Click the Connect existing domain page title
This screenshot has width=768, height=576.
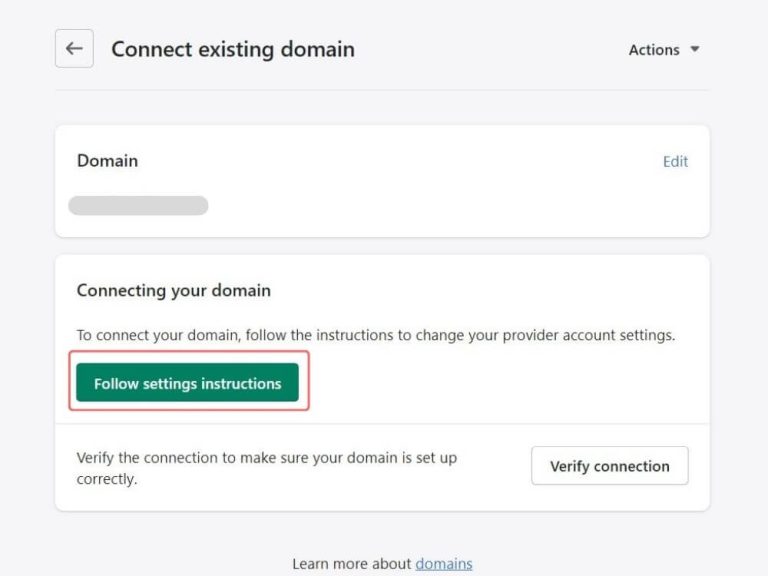coord(232,49)
